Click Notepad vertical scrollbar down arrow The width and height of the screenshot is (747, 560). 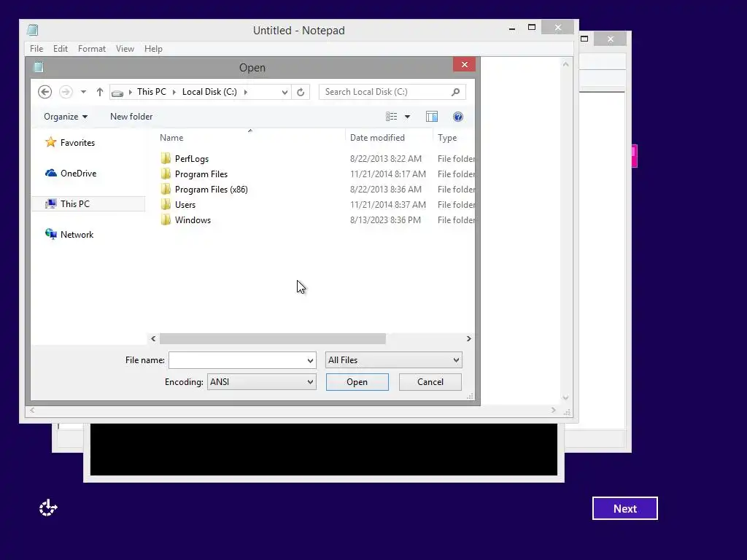pyautogui.click(x=565, y=397)
